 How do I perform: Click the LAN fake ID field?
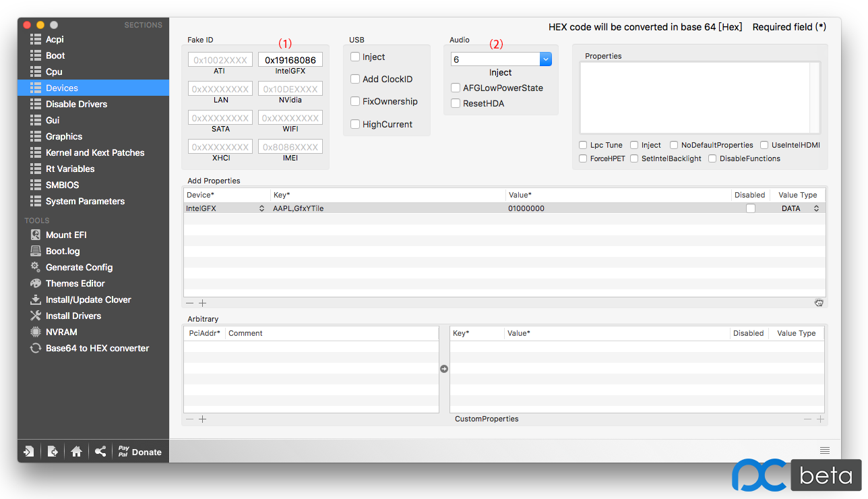pos(220,89)
